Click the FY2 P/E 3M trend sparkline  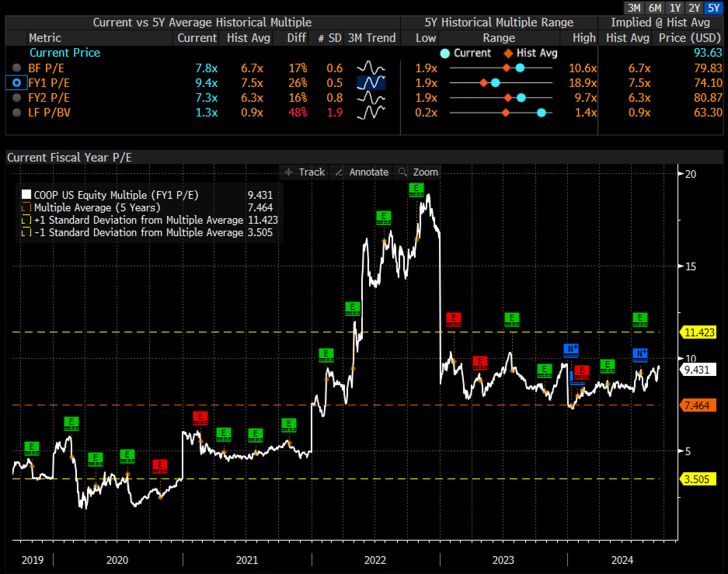(371, 98)
